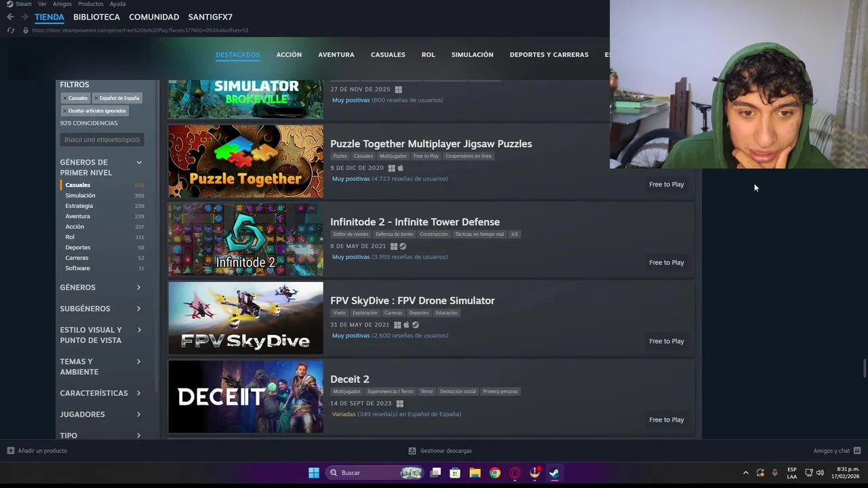Viewport: 868px width, 488px height.
Task: Click Free to Play for Infinitode 2
Action: point(667,262)
